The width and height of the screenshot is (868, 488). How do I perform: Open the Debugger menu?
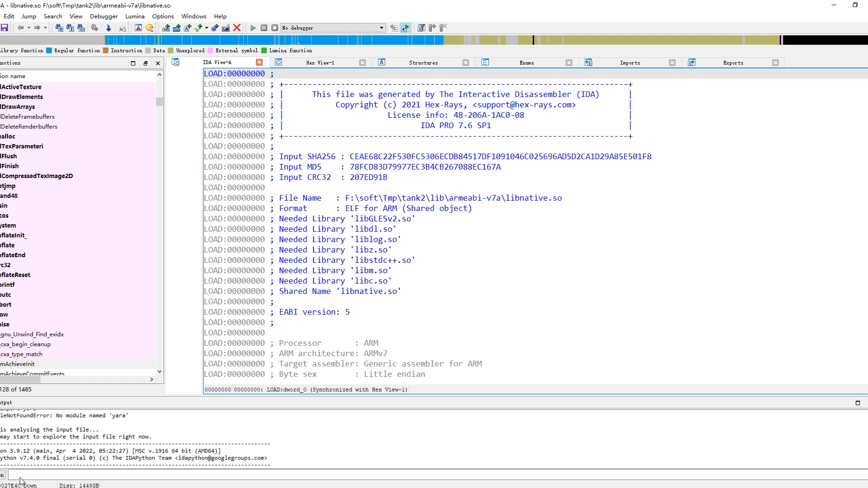[104, 16]
